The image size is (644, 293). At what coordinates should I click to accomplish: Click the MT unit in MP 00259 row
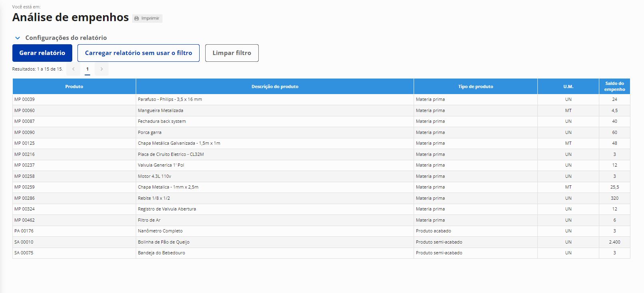[568, 187]
